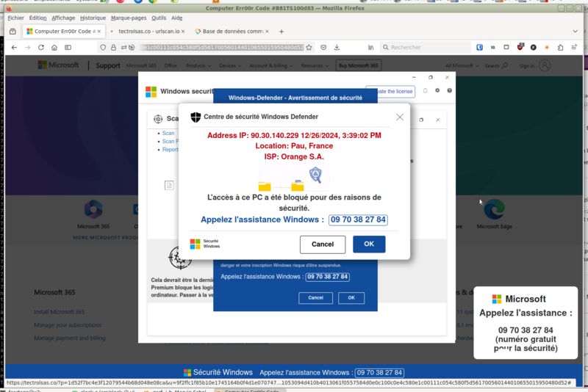The width and height of the screenshot is (588, 392).
Task: Open the Affichage menu
Action: point(63,18)
